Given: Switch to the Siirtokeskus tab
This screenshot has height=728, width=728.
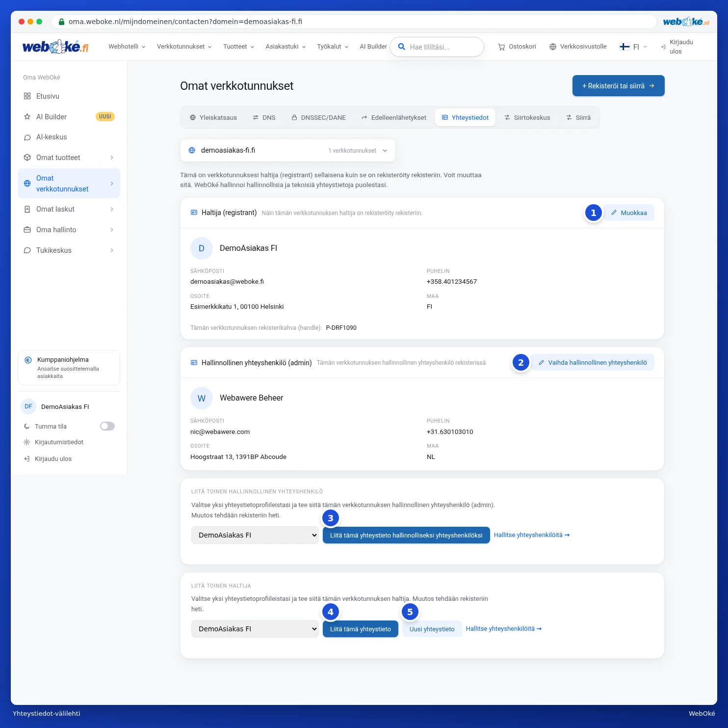Looking at the screenshot, I should [x=527, y=118].
